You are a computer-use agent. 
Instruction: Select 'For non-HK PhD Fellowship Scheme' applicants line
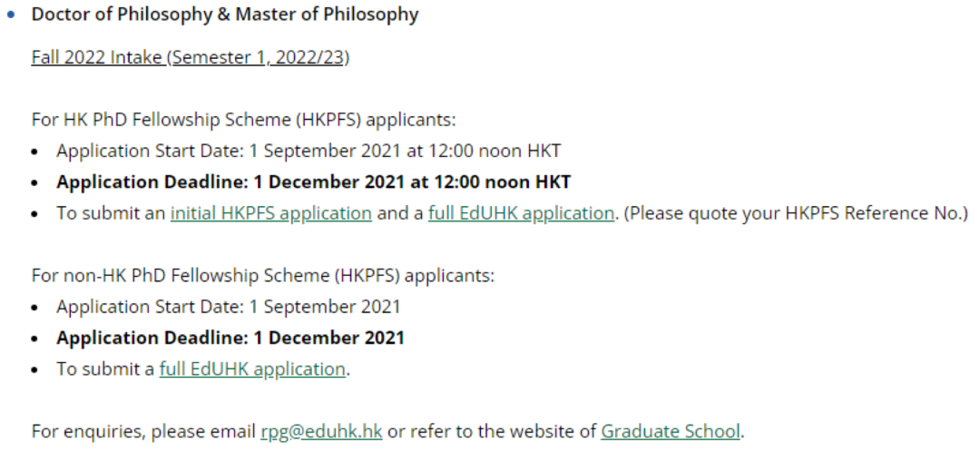tap(262, 275)
